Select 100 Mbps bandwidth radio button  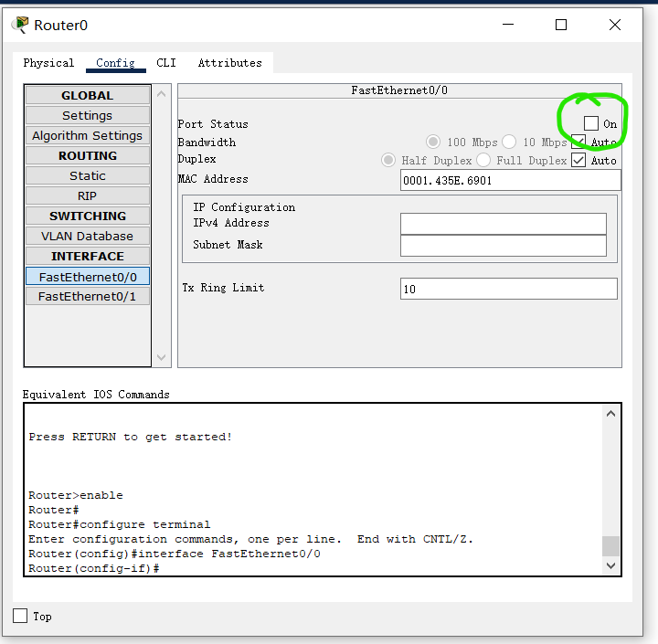click(433, 142)
